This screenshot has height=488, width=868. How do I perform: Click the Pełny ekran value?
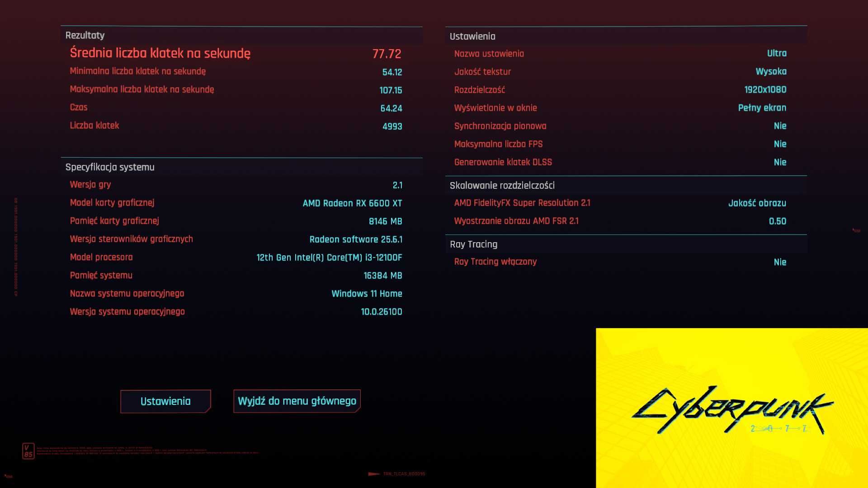(x=762, y=108)
